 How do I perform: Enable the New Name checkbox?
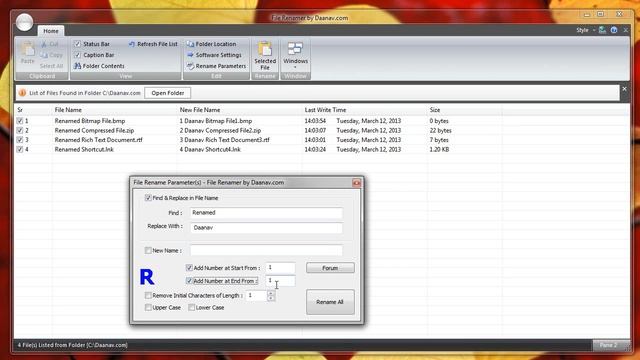click(x=148, y=250)
